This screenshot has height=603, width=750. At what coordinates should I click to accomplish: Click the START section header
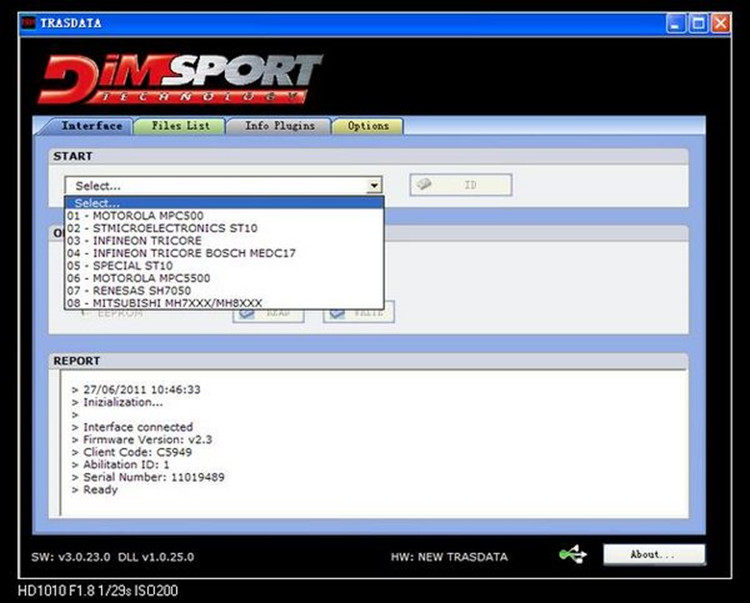(x=73, y=156)
